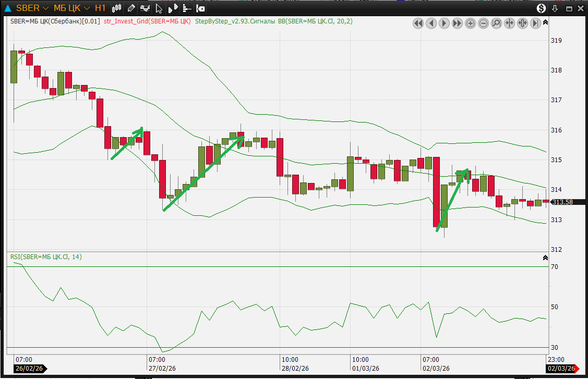Click the down arrow icon in title bar

point(555,8)
